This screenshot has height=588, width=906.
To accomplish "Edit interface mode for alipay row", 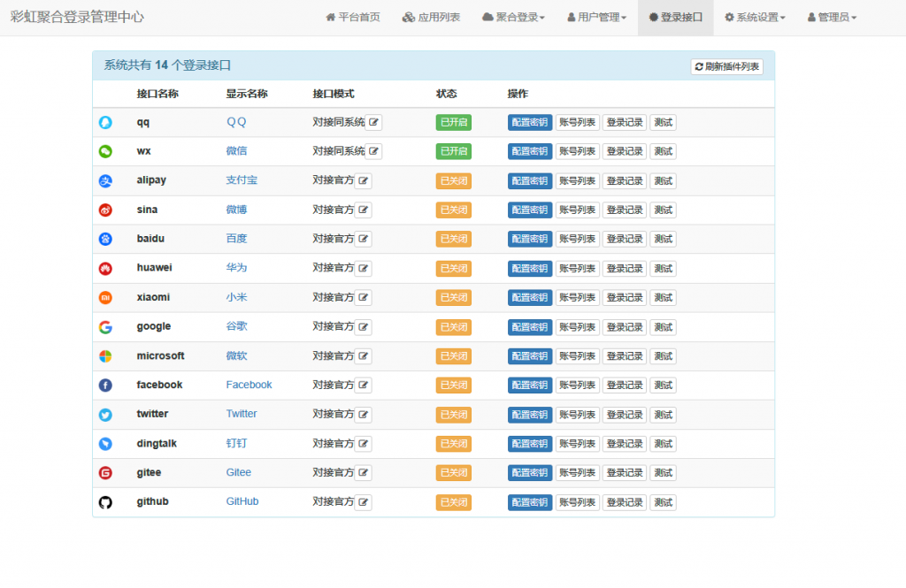I will pos(364,180).
